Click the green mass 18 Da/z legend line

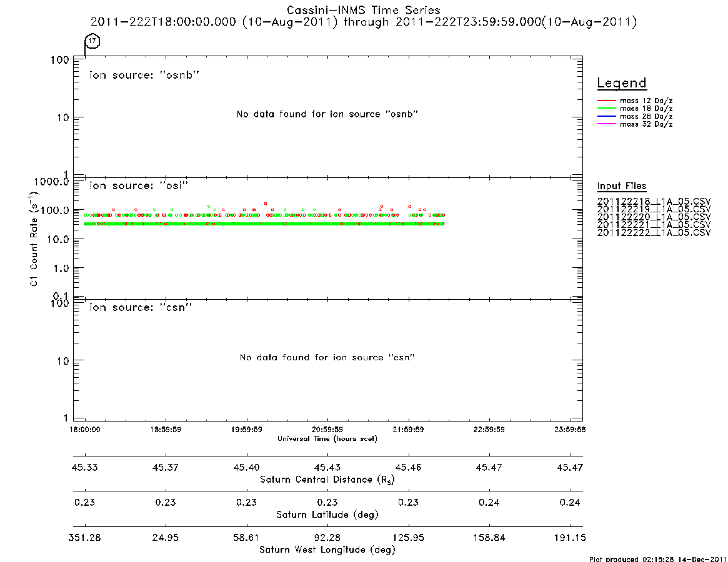click(x=606, y=109)
